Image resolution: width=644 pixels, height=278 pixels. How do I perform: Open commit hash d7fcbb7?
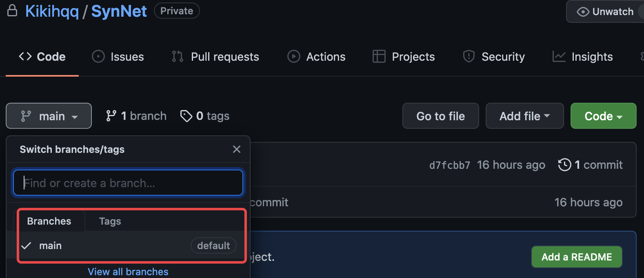click(450, 165)
